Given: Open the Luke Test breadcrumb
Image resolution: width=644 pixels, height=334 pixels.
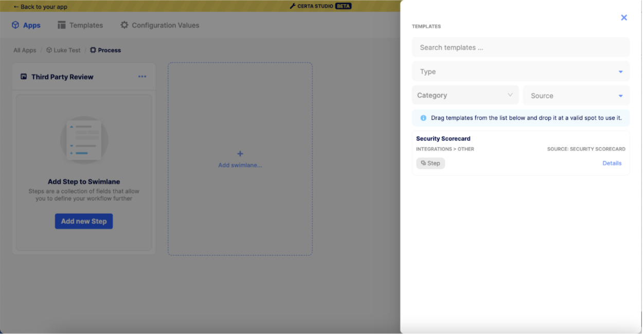Looking at the screenshot, I should coord(63,50).
